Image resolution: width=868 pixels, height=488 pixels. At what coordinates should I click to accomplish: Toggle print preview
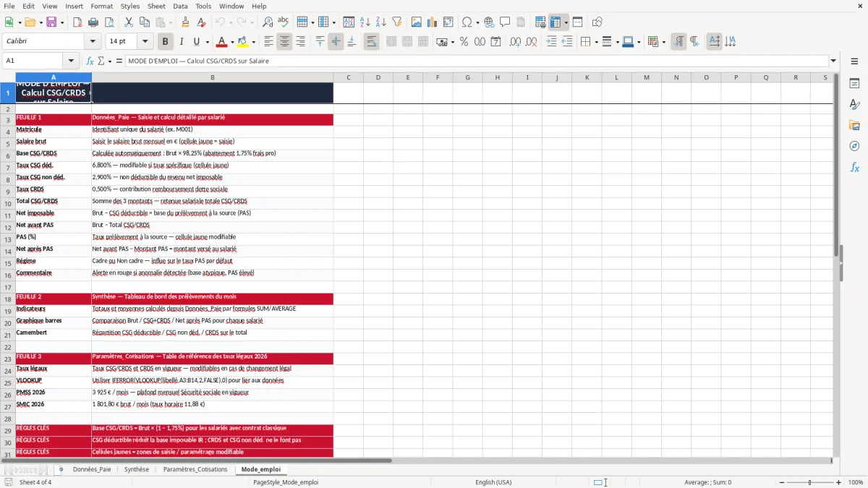point(110,22)
